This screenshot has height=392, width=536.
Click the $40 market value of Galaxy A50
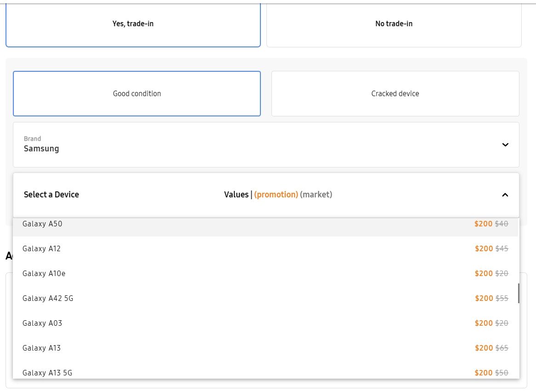[501, 224]
